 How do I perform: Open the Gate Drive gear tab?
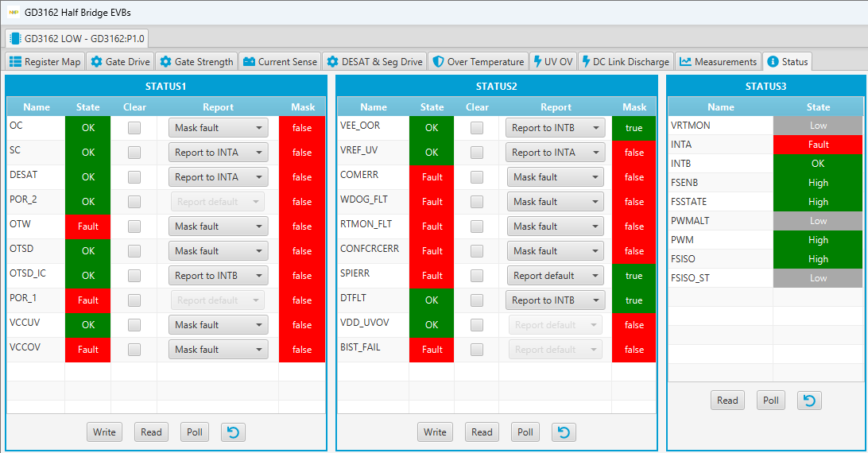120,62
